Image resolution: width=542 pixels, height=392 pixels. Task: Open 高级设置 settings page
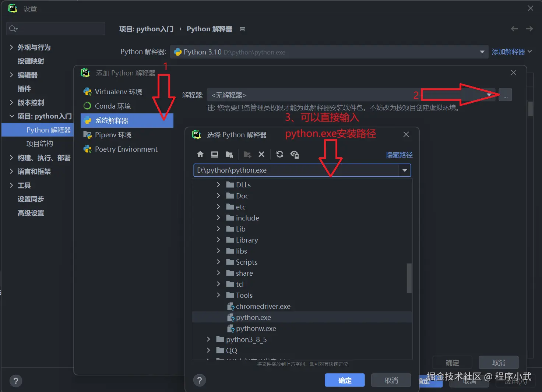(31, 213)
